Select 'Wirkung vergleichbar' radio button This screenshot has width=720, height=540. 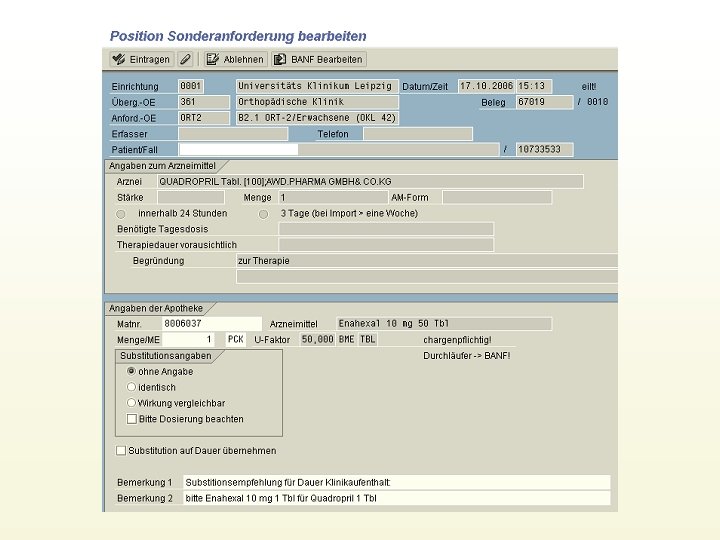tap(131, 403)
